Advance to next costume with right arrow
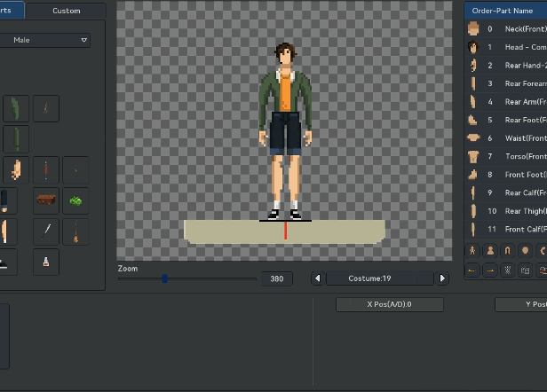The height and width of the screenshot is (392, 547). pyautogui.click(x=441, y=278)
